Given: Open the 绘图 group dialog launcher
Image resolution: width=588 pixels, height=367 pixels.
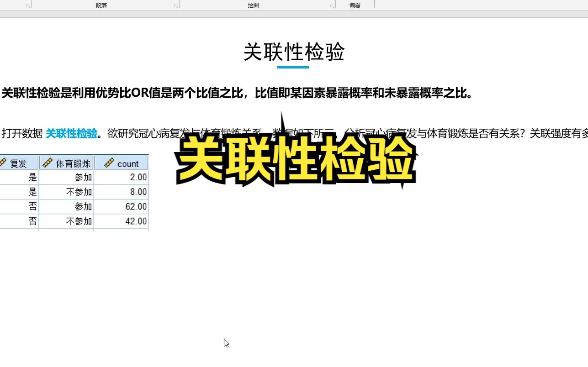Looking at the screenshot, I should 332,6.
